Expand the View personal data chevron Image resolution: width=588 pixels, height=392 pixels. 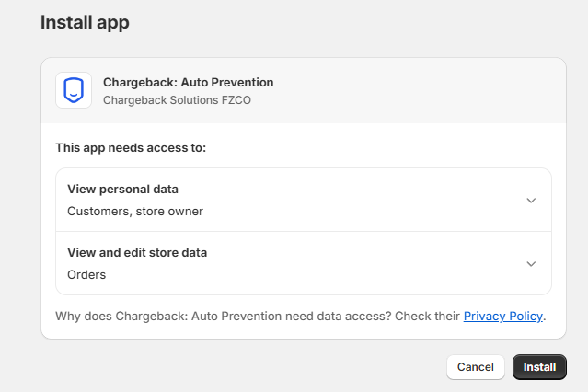(531, 201)
